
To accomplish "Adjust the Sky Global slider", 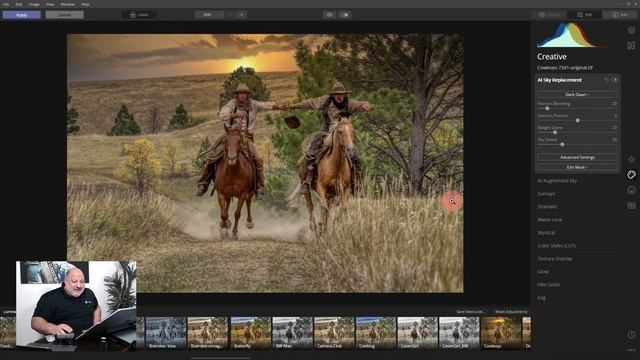I will coord(562,144).
